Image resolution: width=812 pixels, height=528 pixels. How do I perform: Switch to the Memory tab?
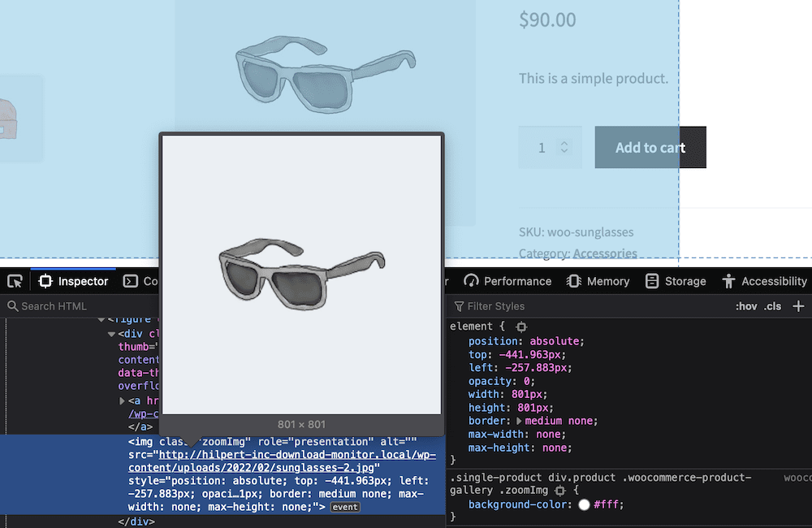(598, 281)
